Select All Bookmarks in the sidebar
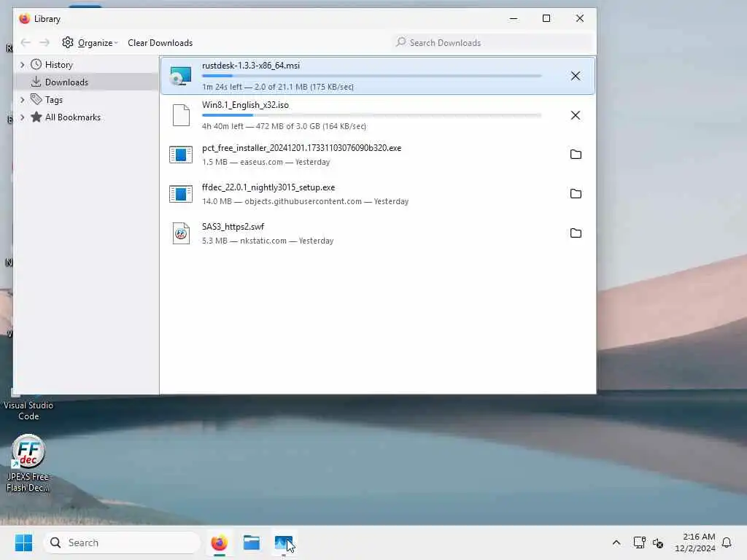The width and height of the screenshot is (747, 560). point(73,117)
